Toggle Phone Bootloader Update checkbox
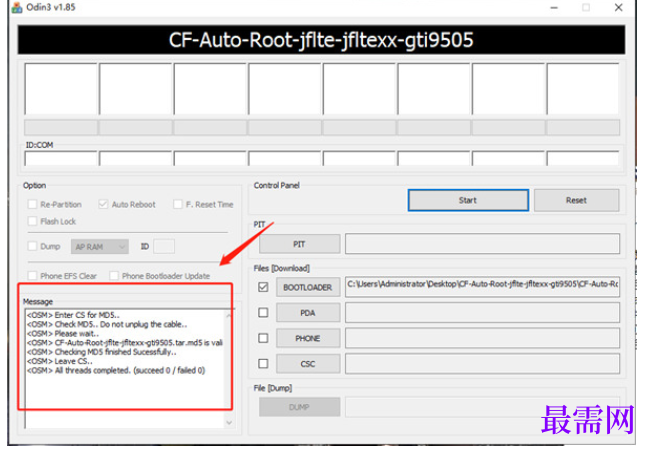This screenshot has width=653, height=451. tap(114, 276)
